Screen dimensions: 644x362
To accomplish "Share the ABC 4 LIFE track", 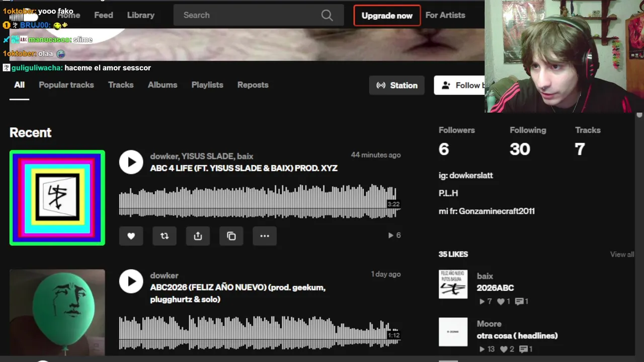I will 198,236.
